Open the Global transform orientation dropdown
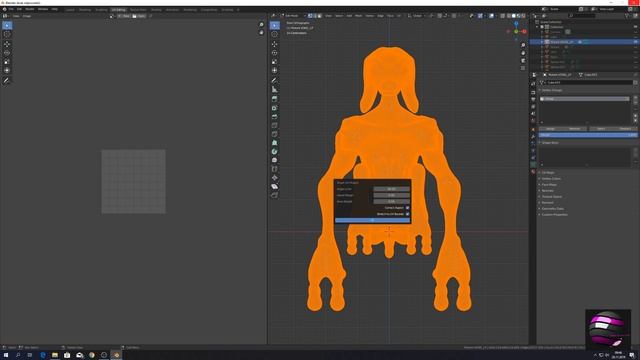Viewport: 640px width, 360px height. tap(417, 16)
